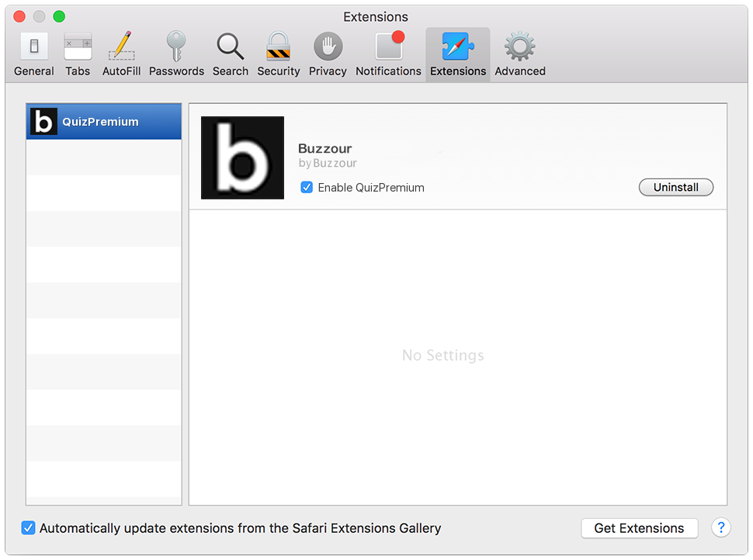Toggle automatic extension updates checkbox
Viewport: 753px width, 560px height.
28,528
